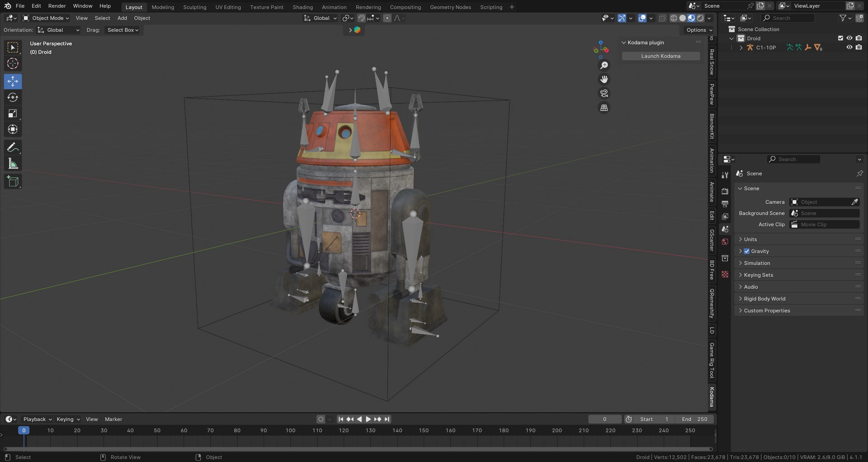Image resolution: width=868 pixels, height=462 pixels.
Task: Switch perspective/orthographic grid icon
Action: pyautogui.click(x=604, y=108)
